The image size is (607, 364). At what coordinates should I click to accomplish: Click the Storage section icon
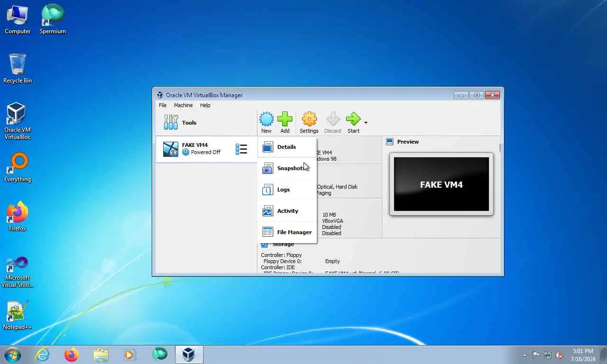pos(264,245)
